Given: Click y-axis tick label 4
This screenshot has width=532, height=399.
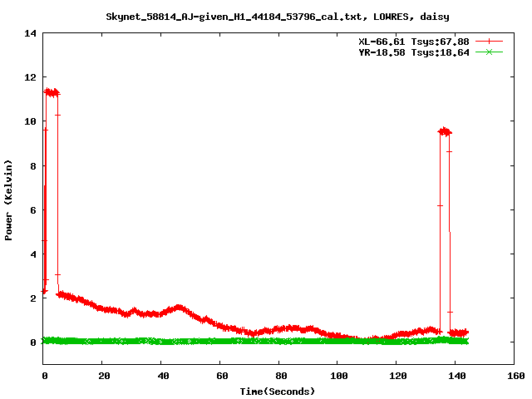Looking at the screenshot, I should (x=33, y=254).
